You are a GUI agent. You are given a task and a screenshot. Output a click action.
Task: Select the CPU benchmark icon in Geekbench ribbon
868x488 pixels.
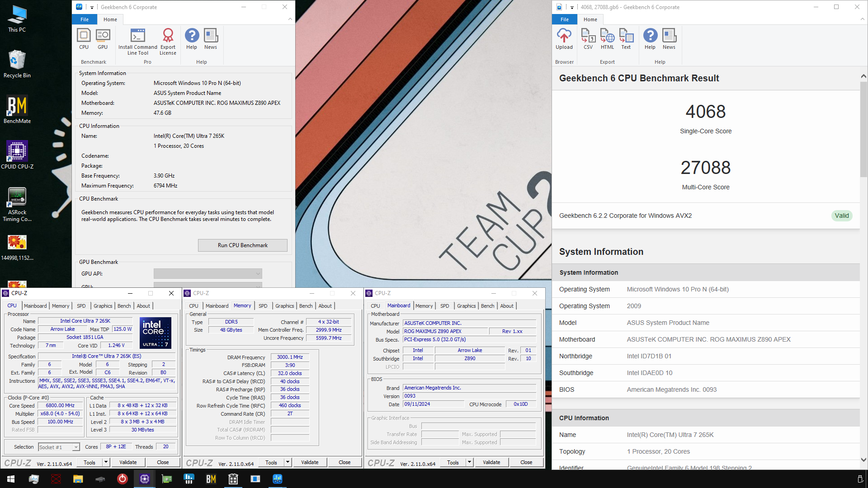coord(84,39)
